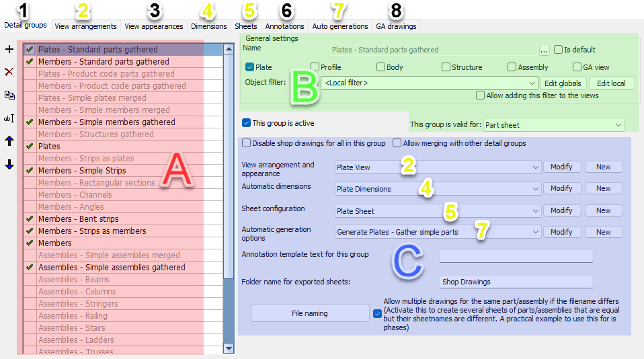Click the copy detail group icon
644x359 pixels.
pyautogui.click(x=9, y=95)
